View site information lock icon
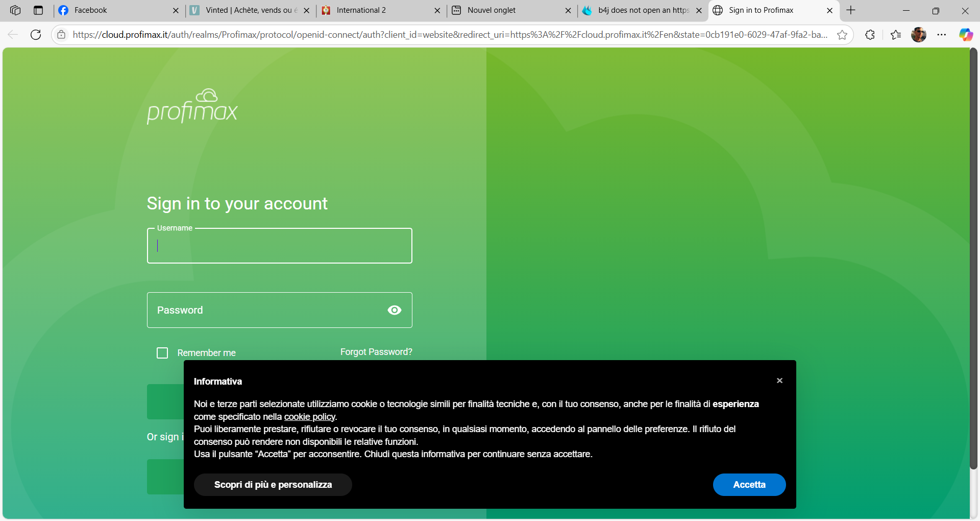This screenshot has height=521, width=980. click(61, 35)
